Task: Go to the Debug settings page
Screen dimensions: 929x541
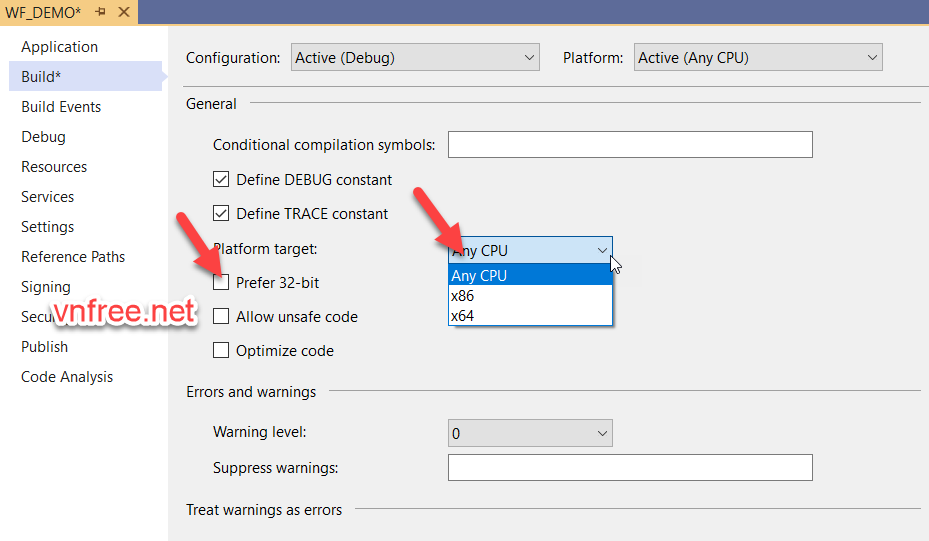Action: 43,137
